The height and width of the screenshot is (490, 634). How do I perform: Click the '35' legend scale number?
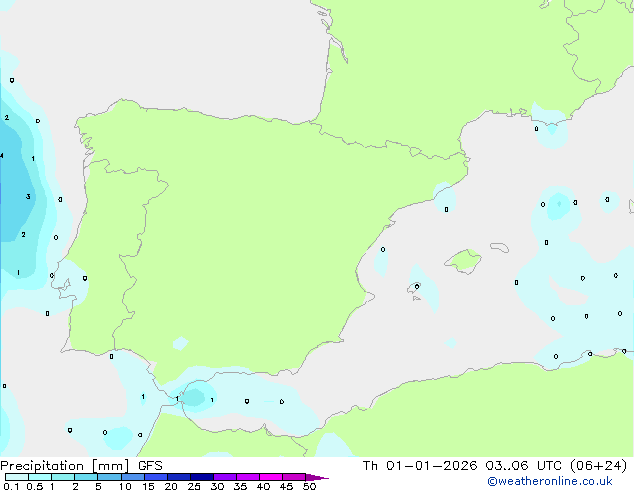[240, 486]
